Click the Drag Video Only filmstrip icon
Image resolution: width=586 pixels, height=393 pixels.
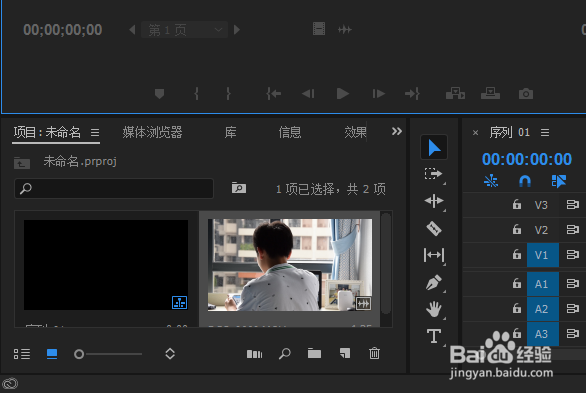(x=319, y=29)
